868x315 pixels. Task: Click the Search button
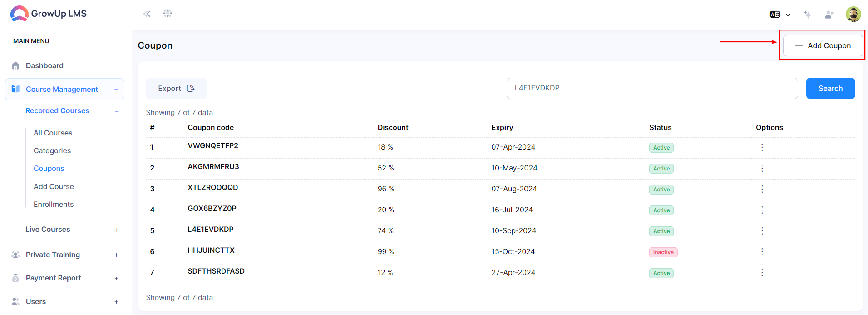pyautogui.click(x=830, y=88)
